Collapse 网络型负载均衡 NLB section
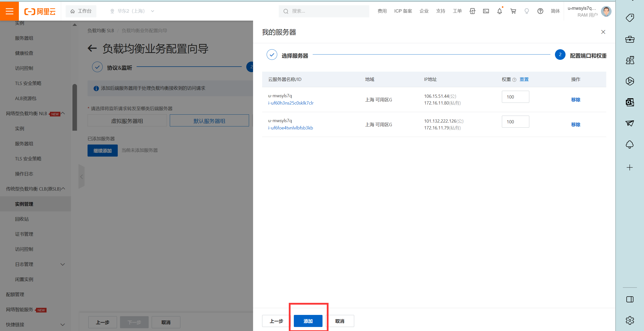 point(63,113)
